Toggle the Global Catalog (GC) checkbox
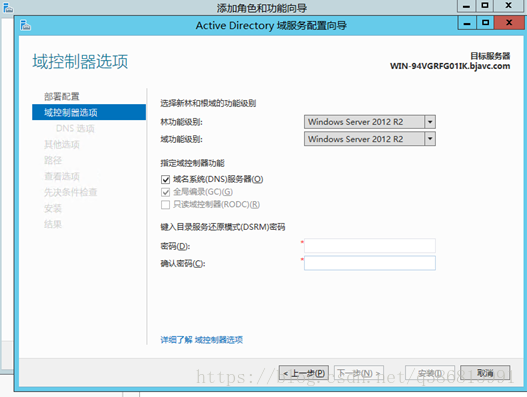Image resolution: width=527 pixels, height=397 pixels. point(165,192)
